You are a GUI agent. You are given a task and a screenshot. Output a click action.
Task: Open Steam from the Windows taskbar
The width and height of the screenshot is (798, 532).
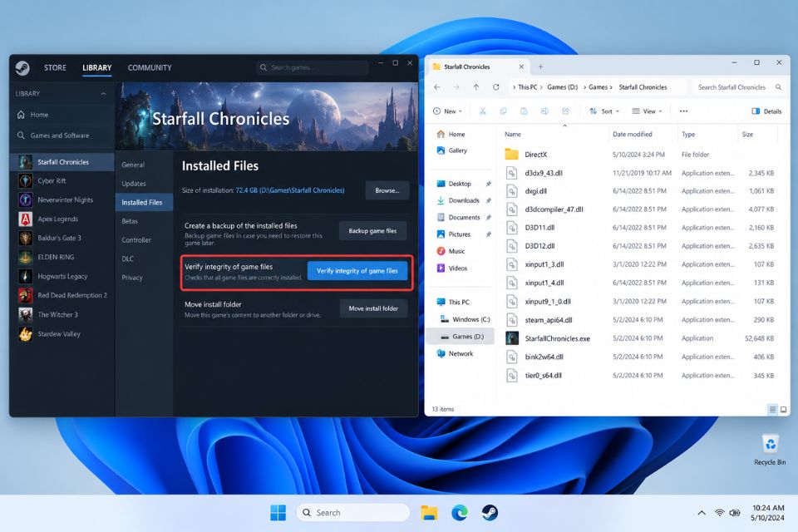(x=490, y=513)
